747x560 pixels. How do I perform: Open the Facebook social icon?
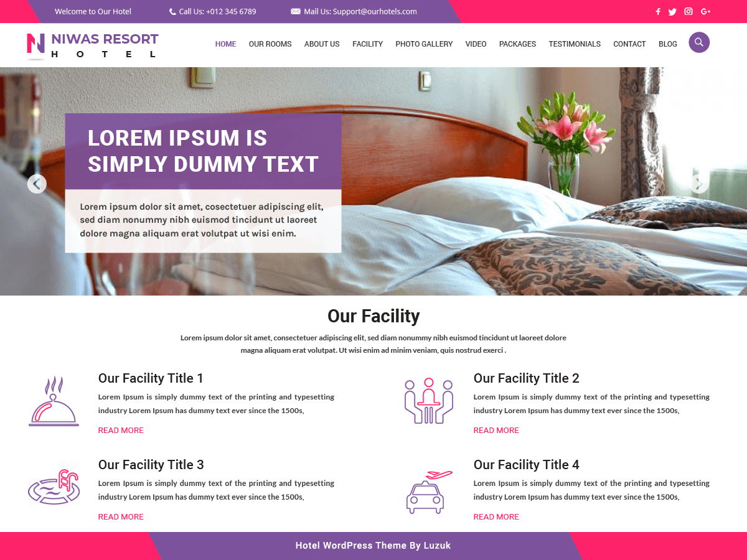[x=658, y=11]
